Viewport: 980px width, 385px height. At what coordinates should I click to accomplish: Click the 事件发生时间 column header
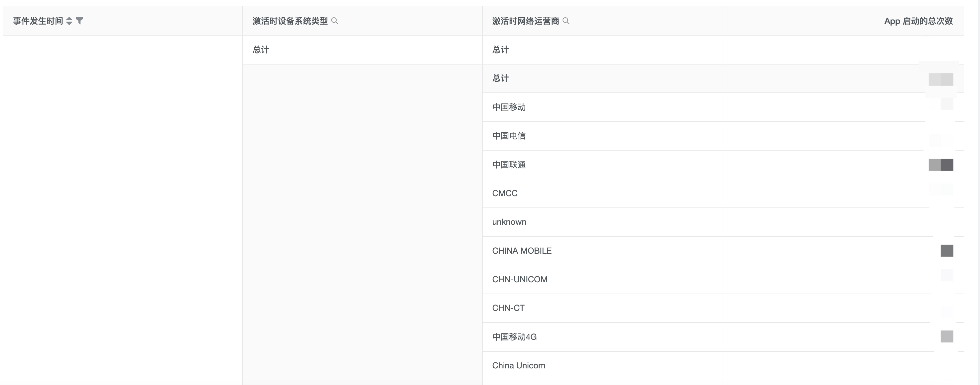(x=38, y=21)
